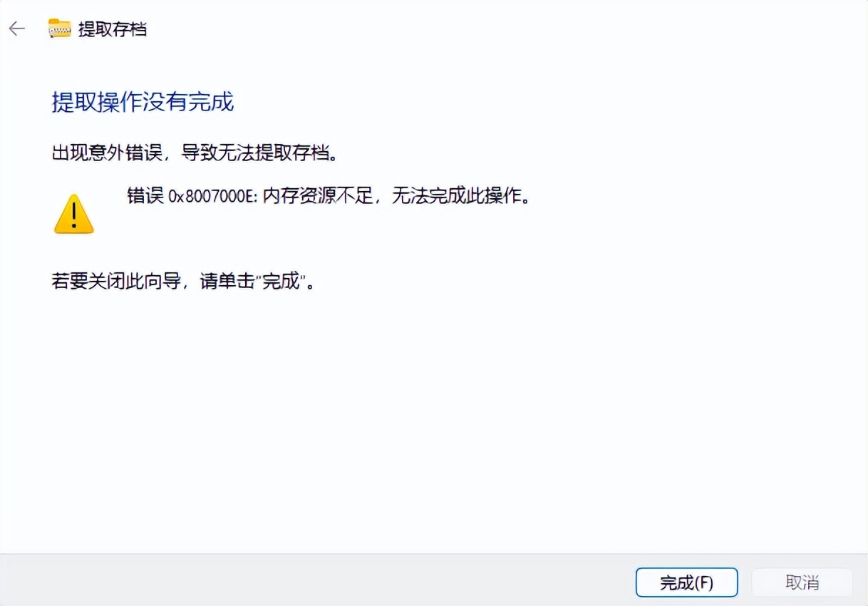Image resolution: width=868 pixels, height=606 pixels.
Task: Click the word 错误 starting the error line
Action: tap(145, 197)
